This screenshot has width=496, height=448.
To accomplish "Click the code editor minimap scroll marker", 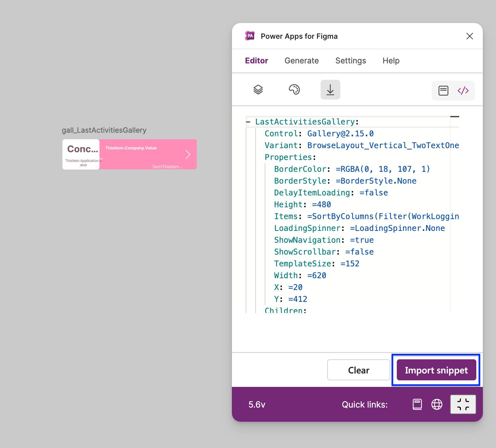I will [x=455, y=117].
